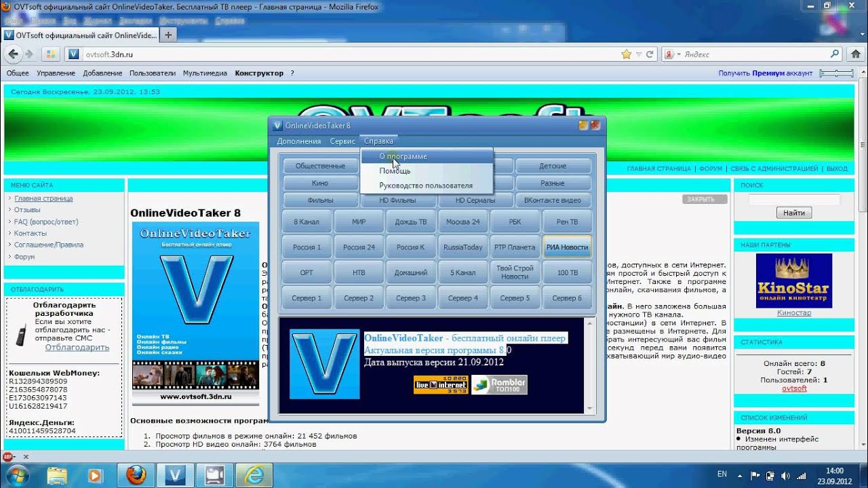Open the Детские channel category

click(x=553, y=166)
